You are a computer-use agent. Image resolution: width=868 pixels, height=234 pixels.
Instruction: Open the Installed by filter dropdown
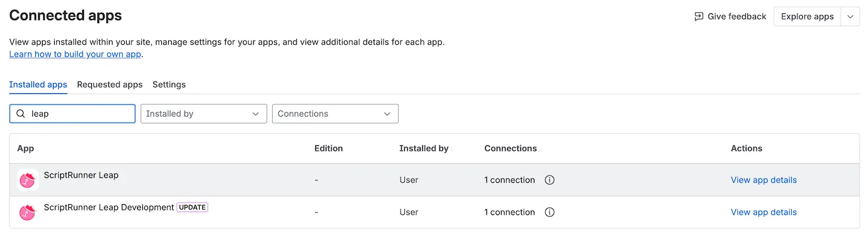click(x=204, y=114)
